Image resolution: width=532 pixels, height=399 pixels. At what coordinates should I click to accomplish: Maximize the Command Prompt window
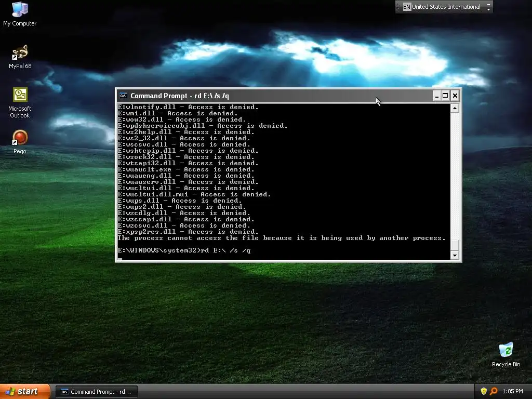coord(445,96)
